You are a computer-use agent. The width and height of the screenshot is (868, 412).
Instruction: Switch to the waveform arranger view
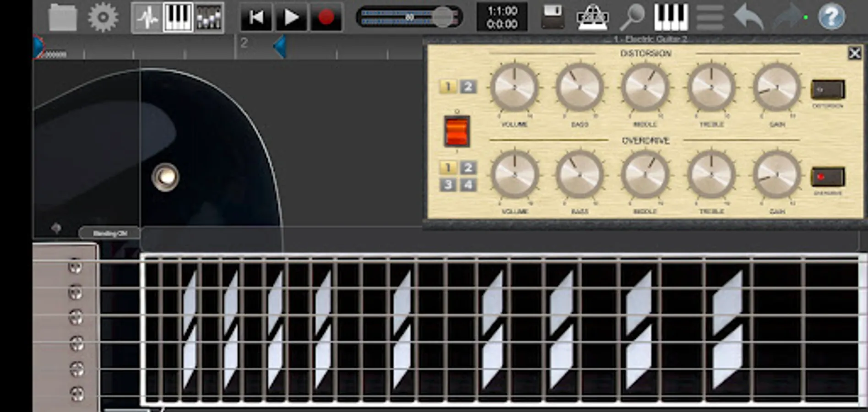[147, 18]
